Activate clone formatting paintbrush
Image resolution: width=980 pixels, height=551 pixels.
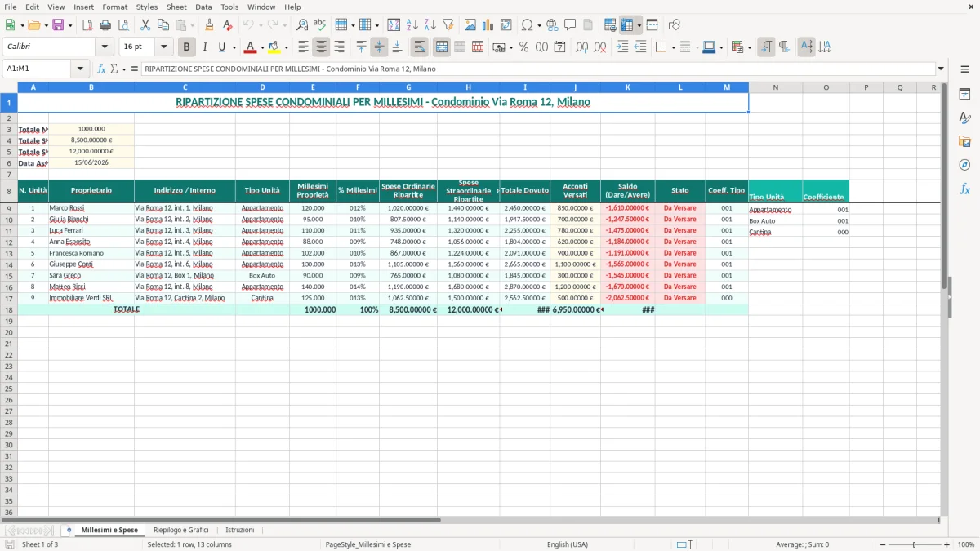point(209,25)
